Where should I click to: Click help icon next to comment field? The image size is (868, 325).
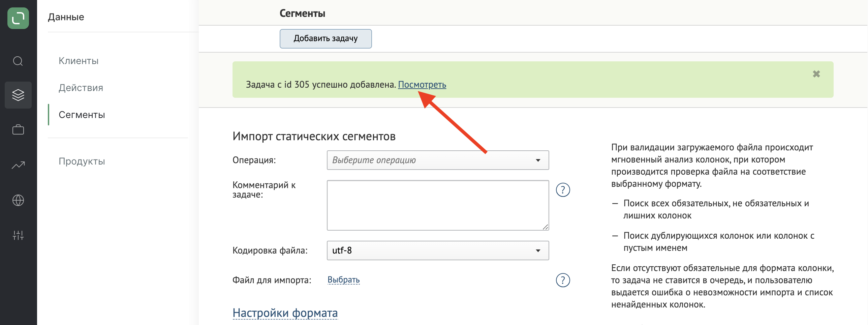(563, 190)
